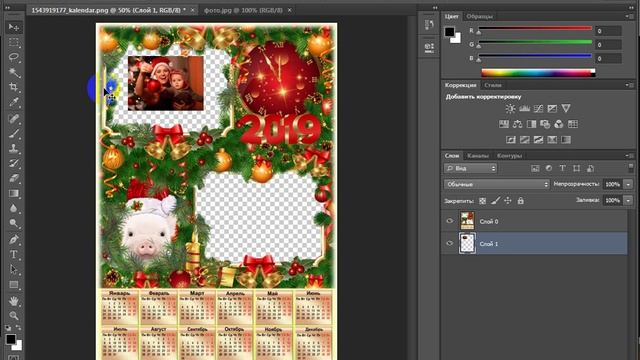Switch to the Образцы tab

point(480,16)
